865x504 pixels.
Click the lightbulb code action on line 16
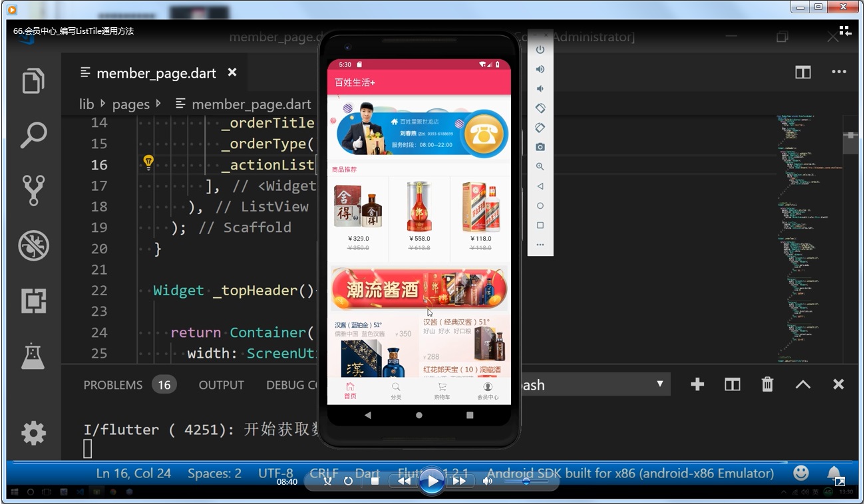[148, 162]
